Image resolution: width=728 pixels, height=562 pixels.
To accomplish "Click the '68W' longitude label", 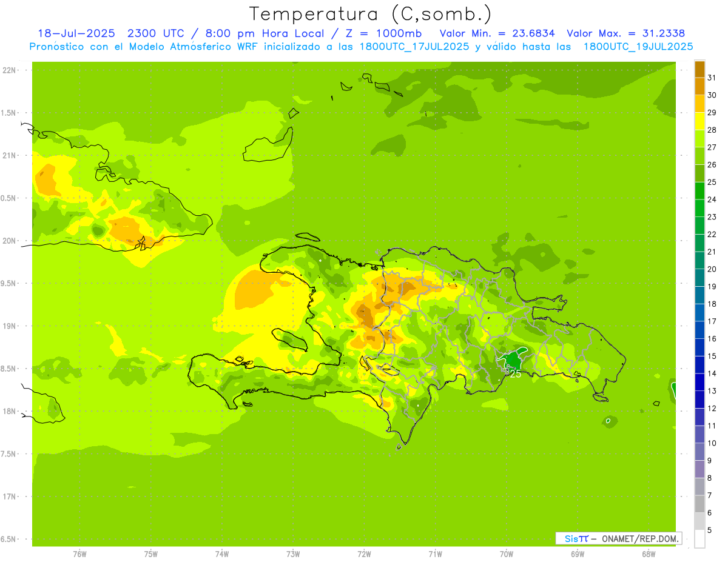I will [649, 554].
